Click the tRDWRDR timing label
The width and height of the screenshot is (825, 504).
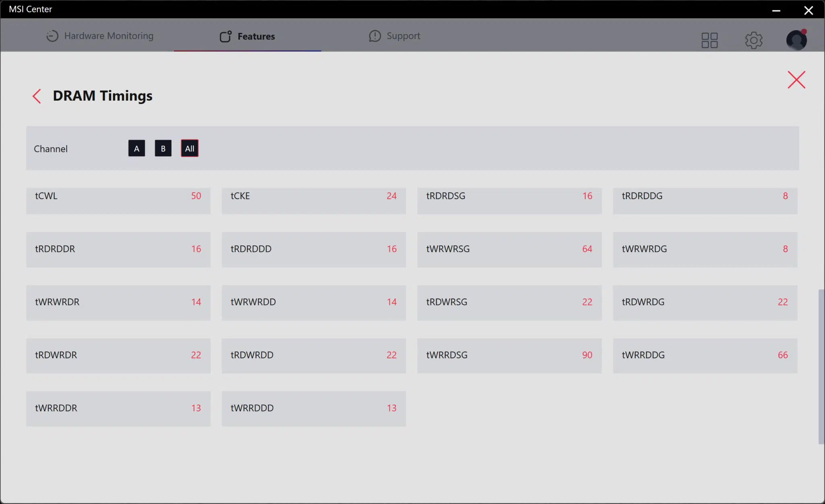tap(56, 355)
